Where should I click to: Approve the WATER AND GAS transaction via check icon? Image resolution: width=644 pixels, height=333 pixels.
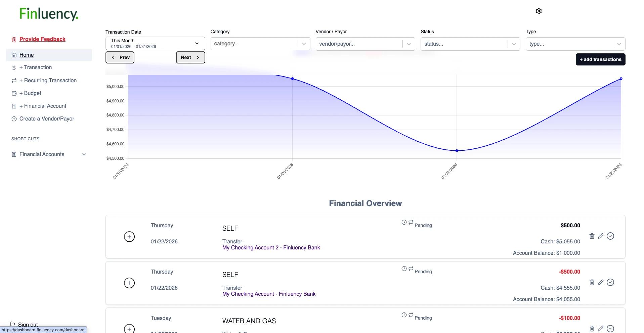pyautogui.click(x=610, y=328)
